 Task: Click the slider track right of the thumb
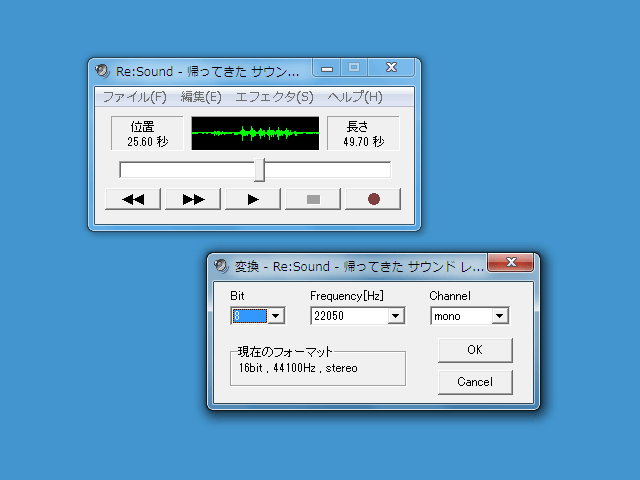click(327, 170)
